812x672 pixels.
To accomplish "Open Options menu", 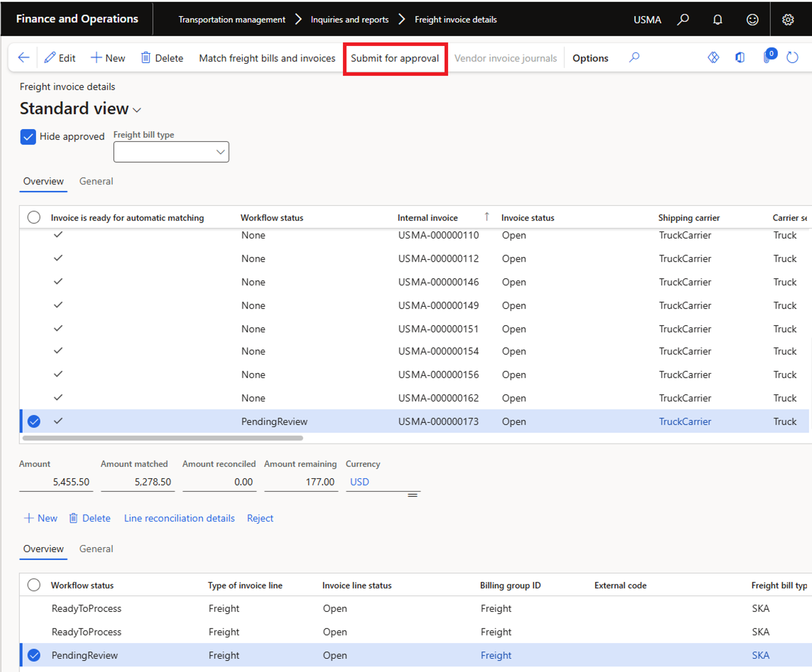I will click(x=590, y=58).
